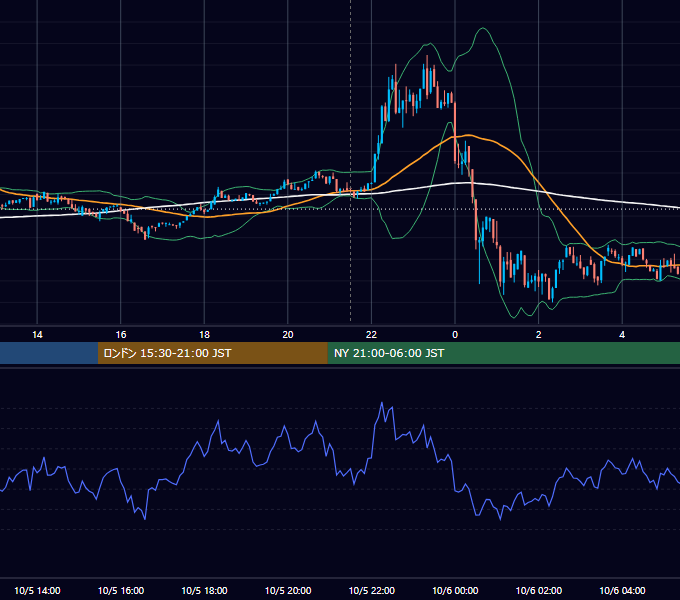
Task: Click the 10/6 00:00 date label
Action: [x=455, y=590]
